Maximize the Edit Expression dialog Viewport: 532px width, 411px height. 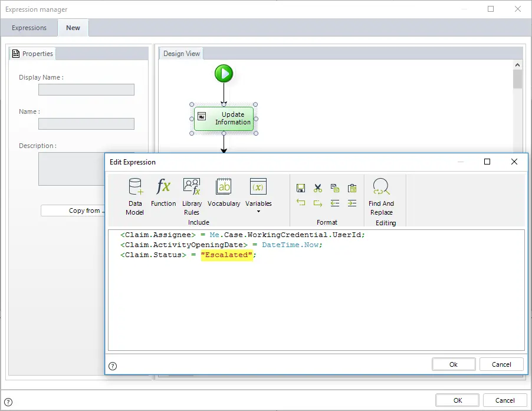(x=487, y=162)
